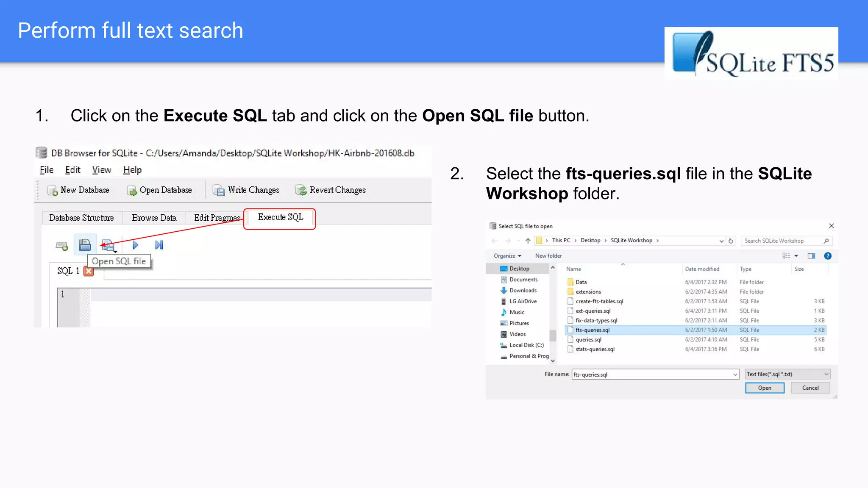Sort files by Date modified header
The width and height of the screenshot is (868, 488).
(702, 269)
